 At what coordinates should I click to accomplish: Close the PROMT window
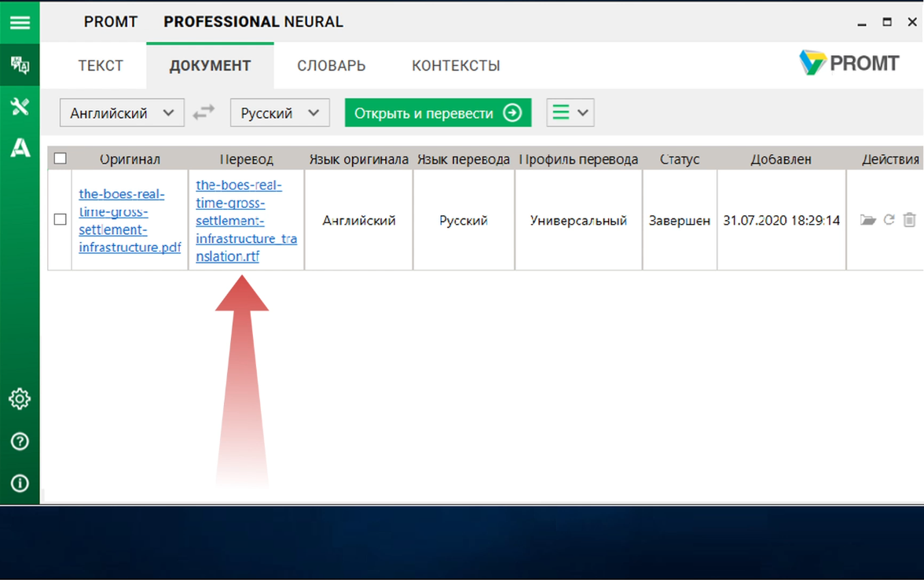(x=912, y=22)
